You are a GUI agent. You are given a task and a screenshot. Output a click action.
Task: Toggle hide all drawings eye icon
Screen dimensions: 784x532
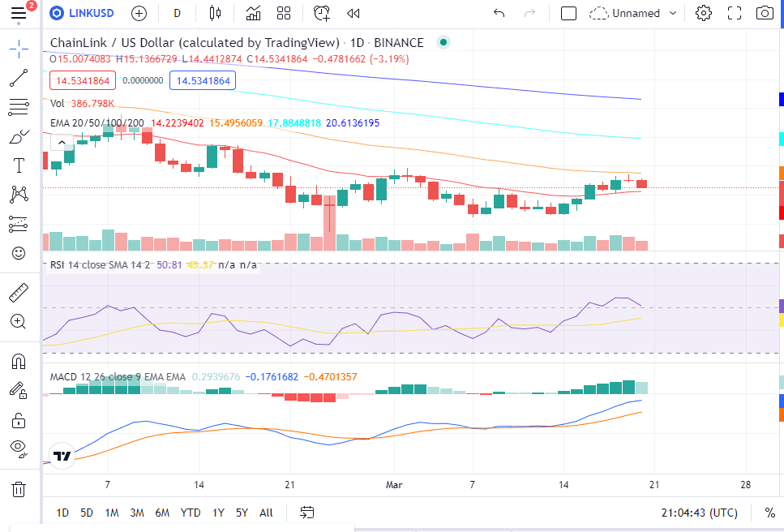(x=19, y=448)
